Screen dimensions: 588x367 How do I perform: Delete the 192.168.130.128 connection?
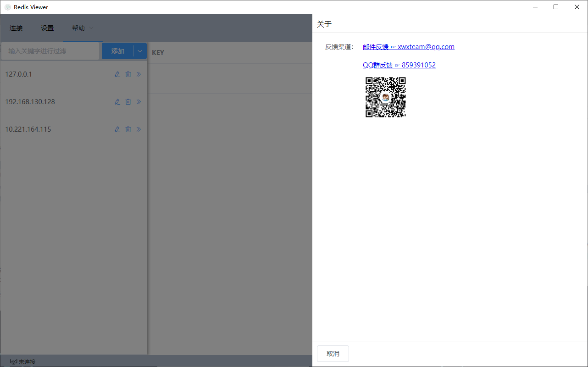point(128,102)
